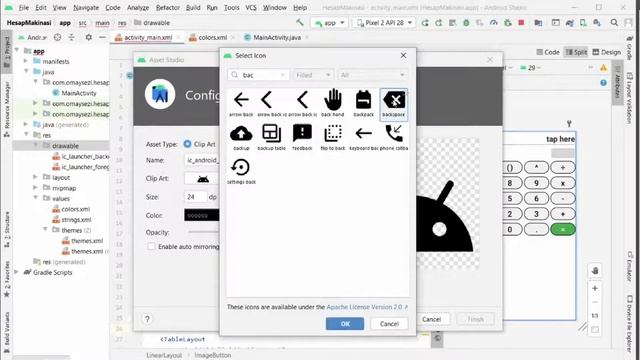Select colors.xml in project tree
640x360 pixels.
pos(76,209)
